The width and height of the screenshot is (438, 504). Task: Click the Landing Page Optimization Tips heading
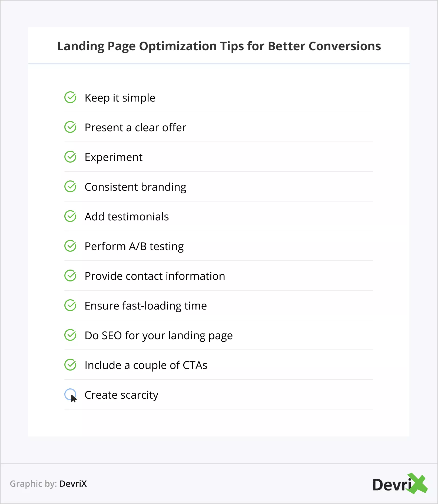219,46
